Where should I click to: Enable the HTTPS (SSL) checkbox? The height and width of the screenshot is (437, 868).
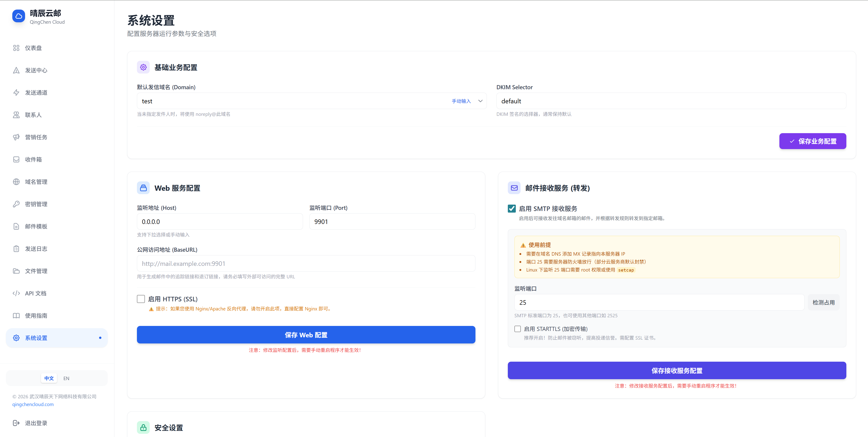(141, 299)
